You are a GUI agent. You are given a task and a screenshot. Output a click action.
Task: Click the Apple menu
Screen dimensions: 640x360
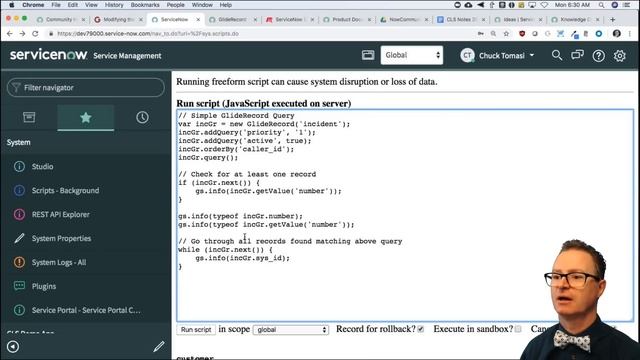[x=11, y=5]
